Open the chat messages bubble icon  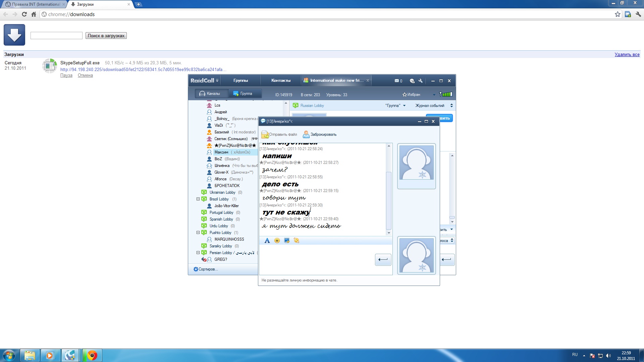click(412, 81)
